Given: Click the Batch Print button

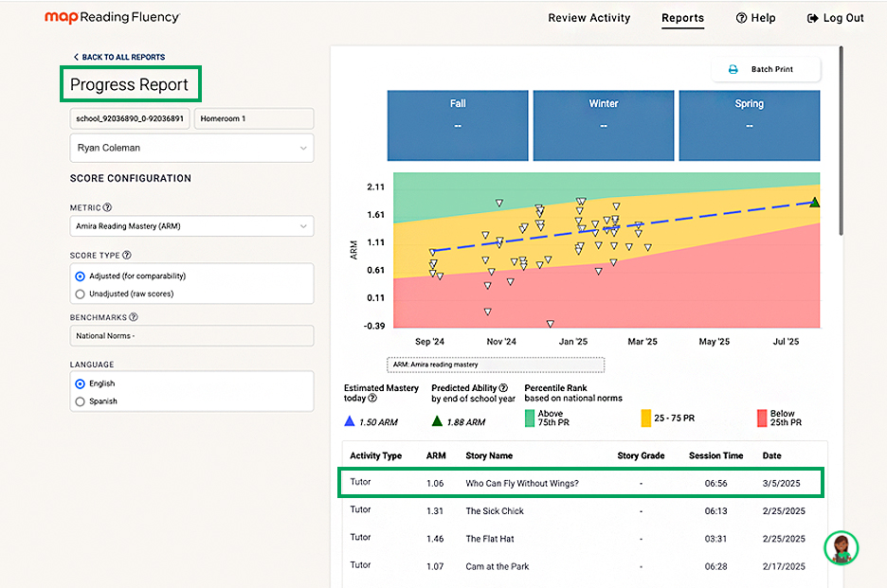Looking at the screenshot, I should coord(766,69).
